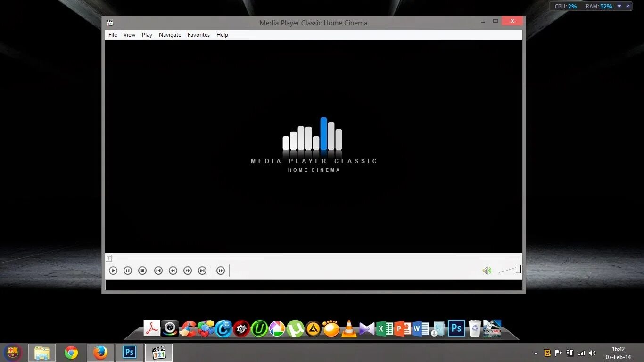
Task: Open uTorrent from the dock
Action: 295,329
